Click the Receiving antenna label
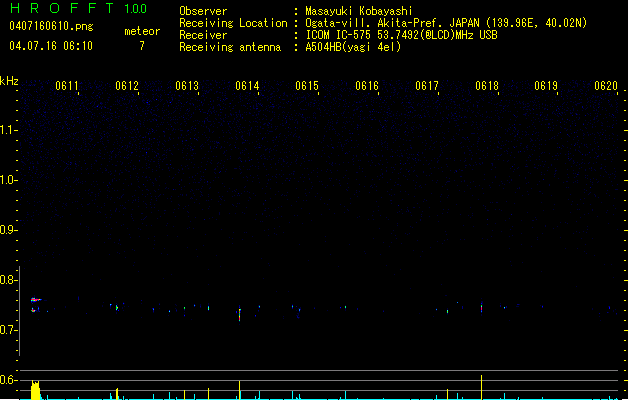The width and height of the screenshot is (629, 400). [230, 47]
